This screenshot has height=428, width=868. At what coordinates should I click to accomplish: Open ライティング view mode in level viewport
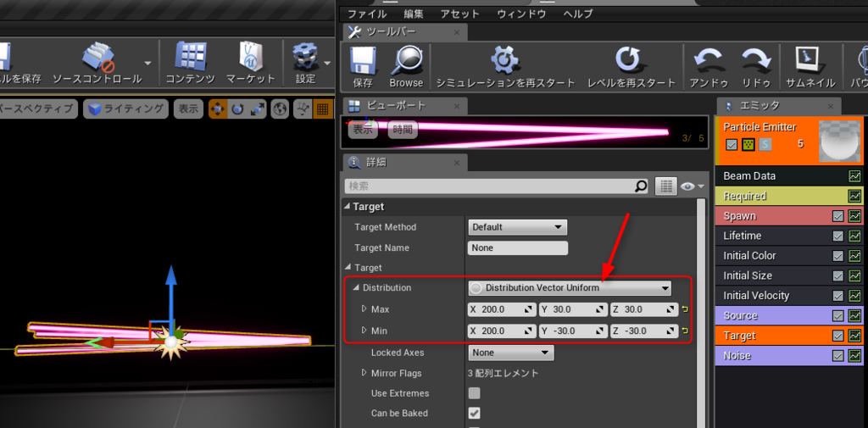click(x=125, y=109)
